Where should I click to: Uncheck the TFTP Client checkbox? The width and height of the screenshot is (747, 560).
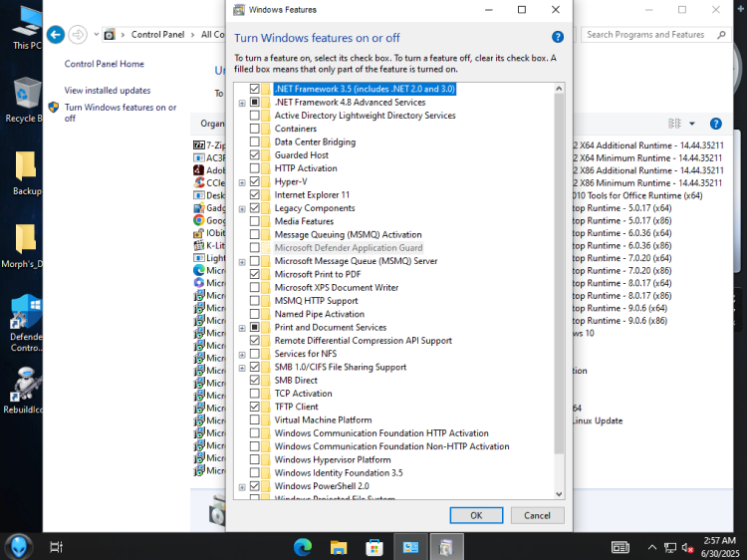pos(254,407)
